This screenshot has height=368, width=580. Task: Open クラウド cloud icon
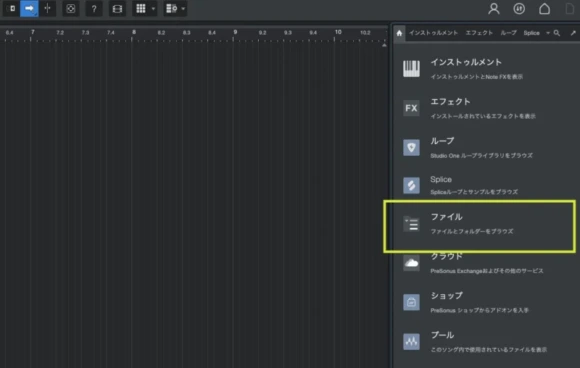(x=411, y=263)
